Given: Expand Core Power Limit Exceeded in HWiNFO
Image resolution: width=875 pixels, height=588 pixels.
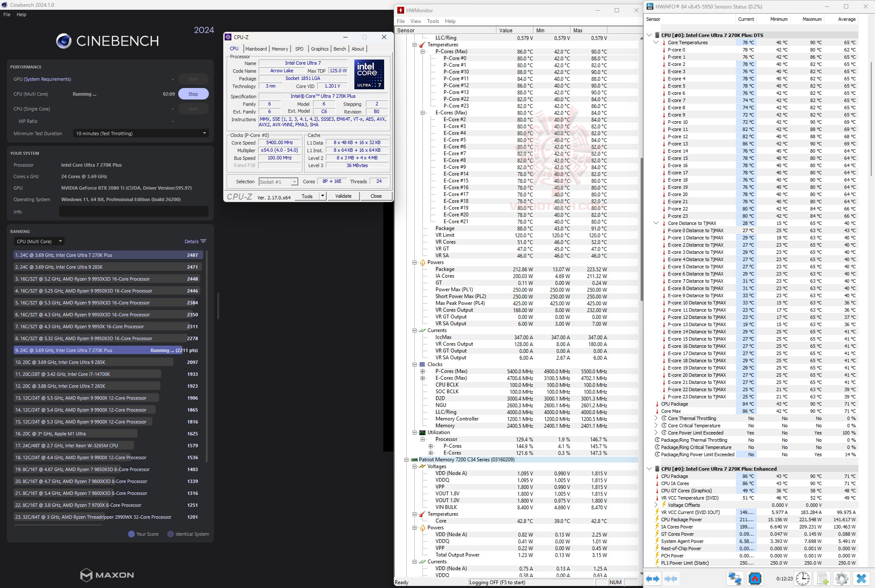Looking at the screenshot, I should [x=656, y=433].
